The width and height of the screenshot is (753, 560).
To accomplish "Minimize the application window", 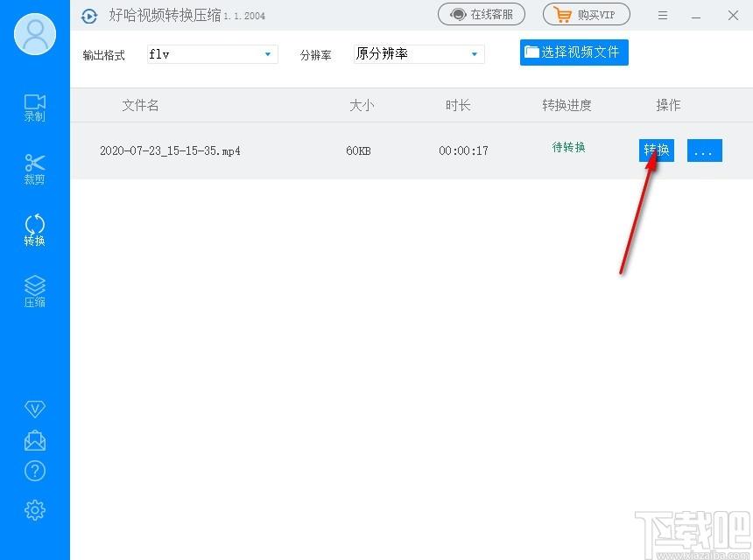I will click(x=696, y=17).
